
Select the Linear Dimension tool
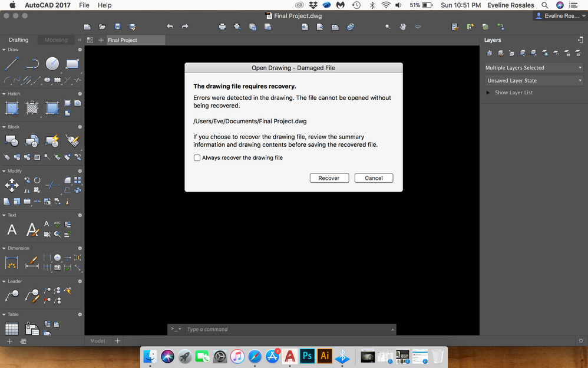point(12,262)
